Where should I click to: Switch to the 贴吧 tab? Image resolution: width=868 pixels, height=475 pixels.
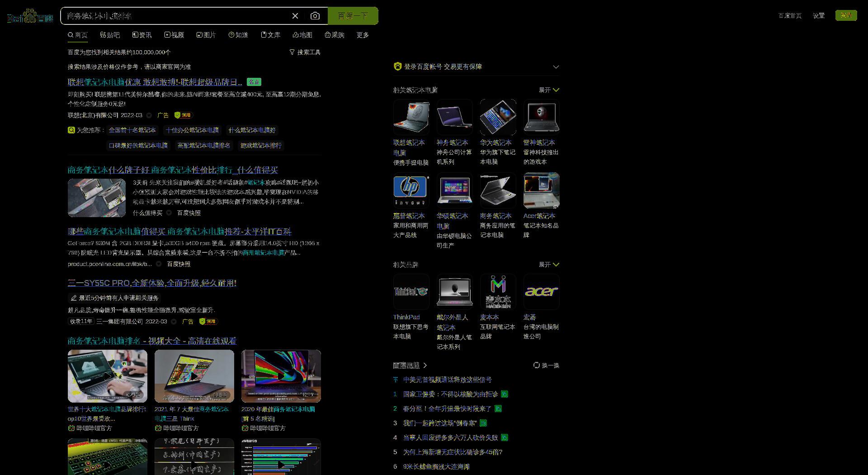pyautogui.click(x=110, y=35)
